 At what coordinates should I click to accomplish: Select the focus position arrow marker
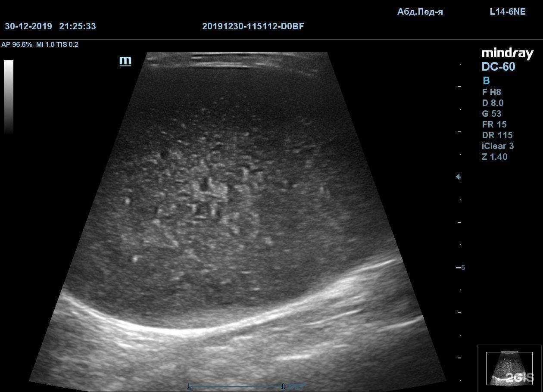[x=458, y=177]
